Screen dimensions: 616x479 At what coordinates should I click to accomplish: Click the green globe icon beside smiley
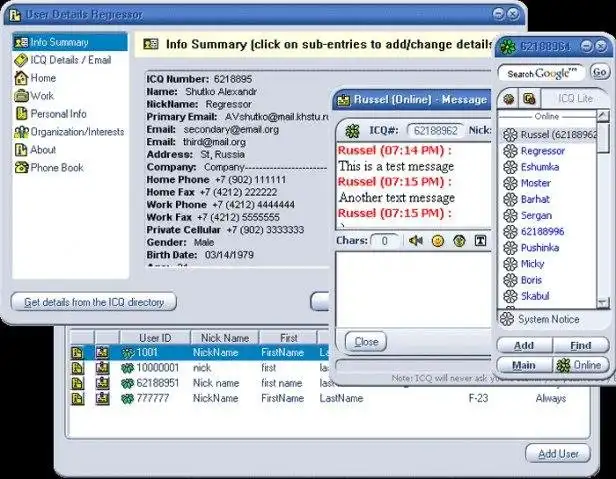click(x=459, y=241)
